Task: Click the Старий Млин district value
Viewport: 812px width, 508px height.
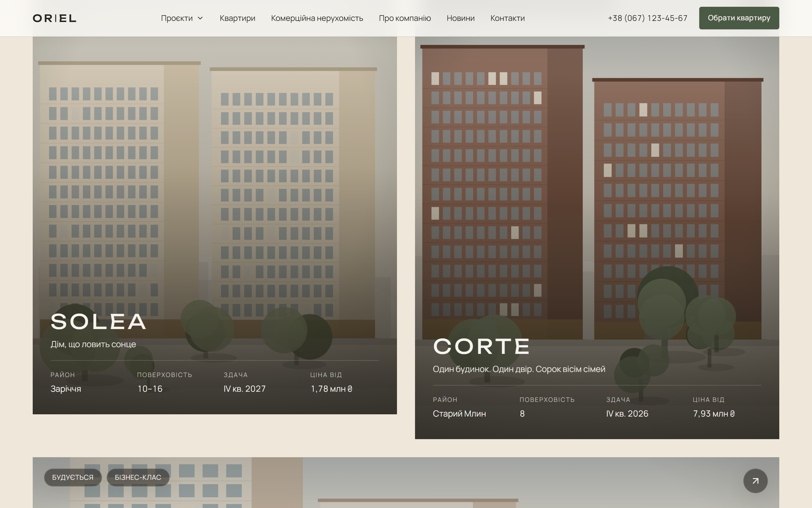Action: (459, 414)
